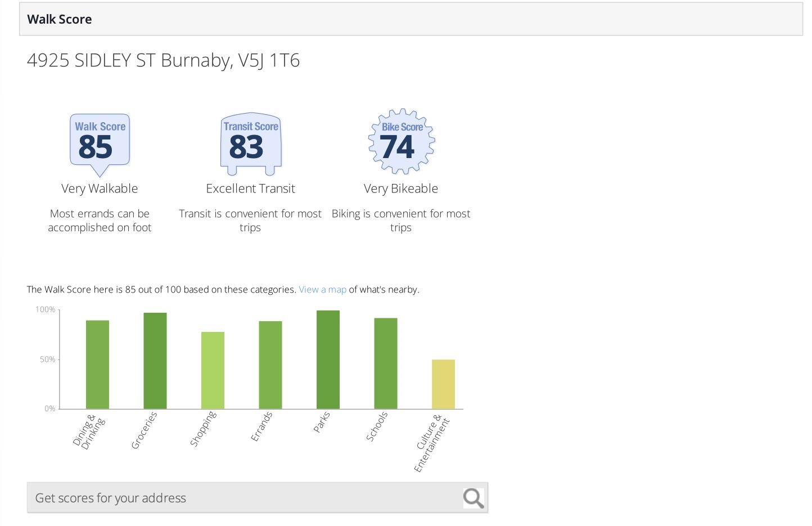Select the Errands bar in chart
The height and width of the screenshot is (526, 812).
[270, 365]
